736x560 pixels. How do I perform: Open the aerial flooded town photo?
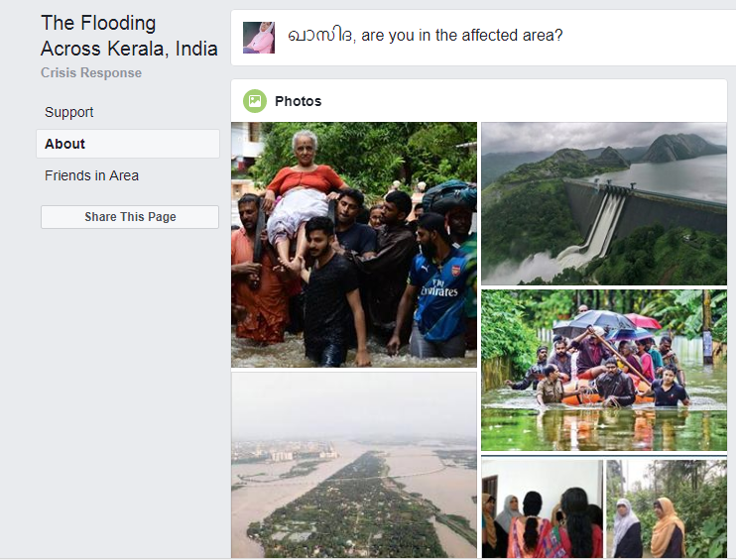pos(353,464)
